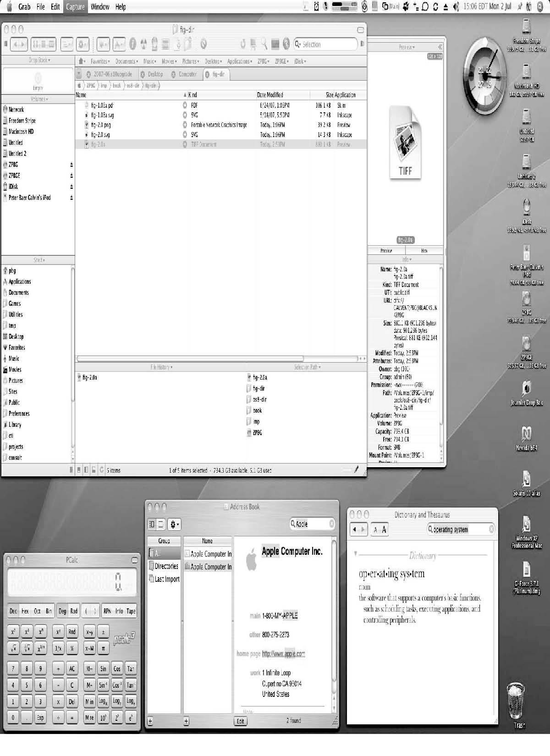
Task: Click the TIFF preview thumbnail
Action: click(x=405, y=143)
